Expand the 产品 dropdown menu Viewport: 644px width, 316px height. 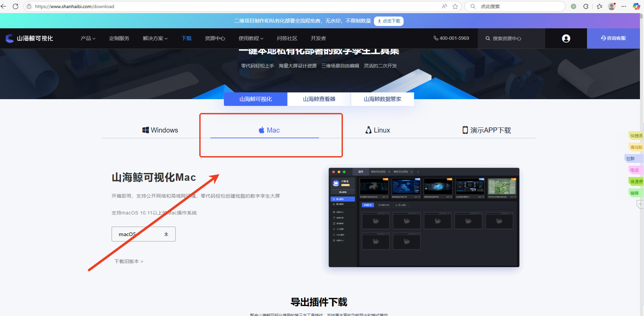pos(88,38)
